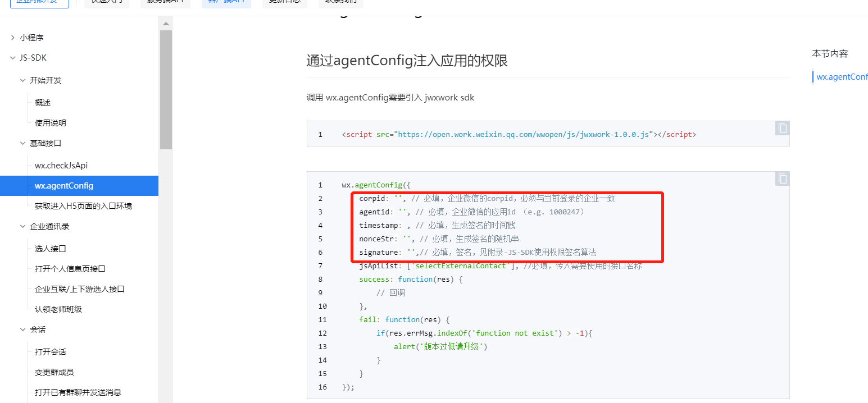Collapse the 开始开发 group

pyautogui.click(x=23, y=80)
